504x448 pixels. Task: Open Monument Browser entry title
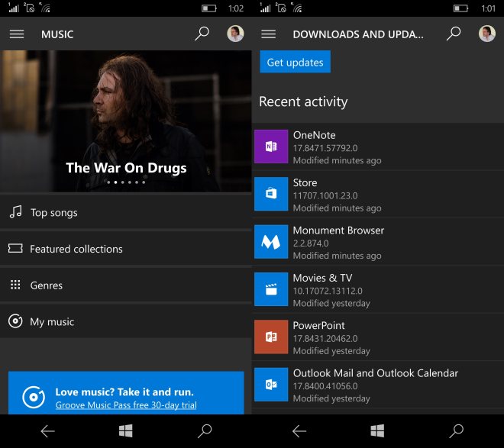click(x=338, y=230)
